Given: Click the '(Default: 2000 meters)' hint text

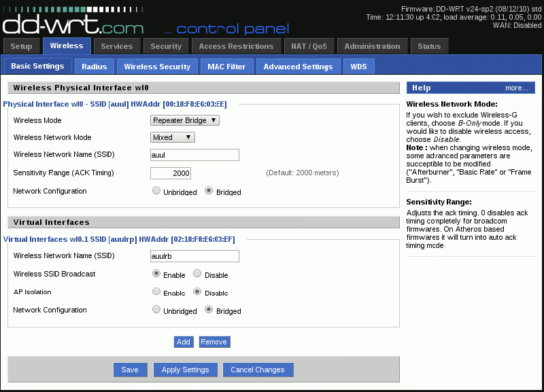Looking at the screenshot, I should [x=303, y=173].
